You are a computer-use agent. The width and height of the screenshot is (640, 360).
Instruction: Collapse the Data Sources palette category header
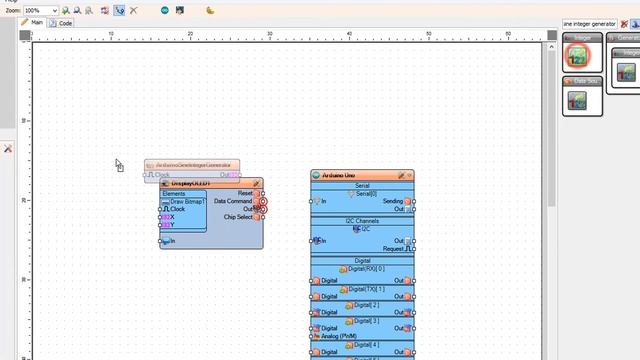[x=582, y=81]
